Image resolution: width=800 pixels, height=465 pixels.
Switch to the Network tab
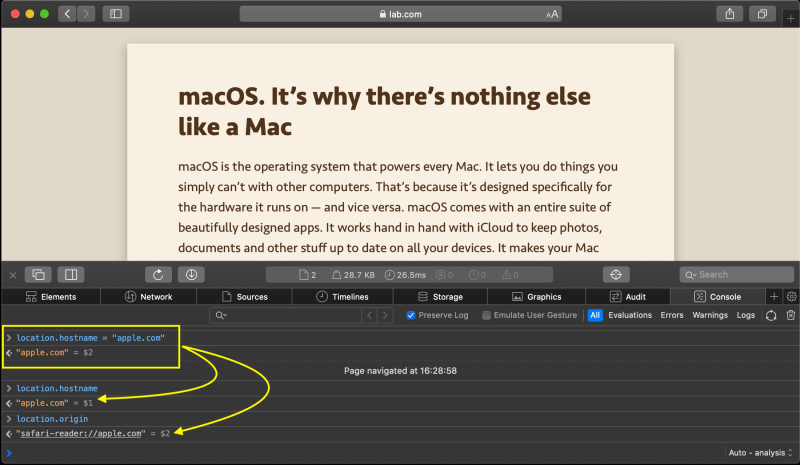(148, 297)
